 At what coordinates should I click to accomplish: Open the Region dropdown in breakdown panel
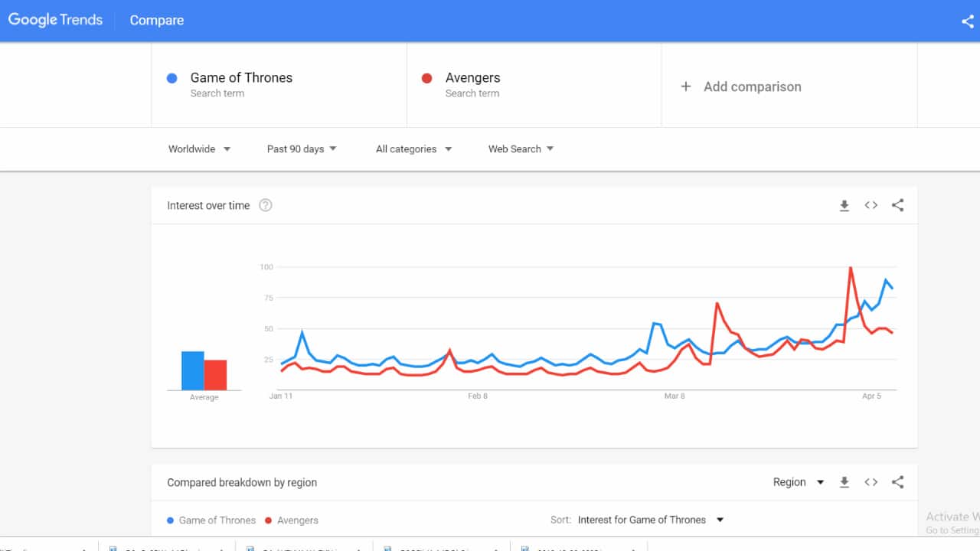[799, 482]
